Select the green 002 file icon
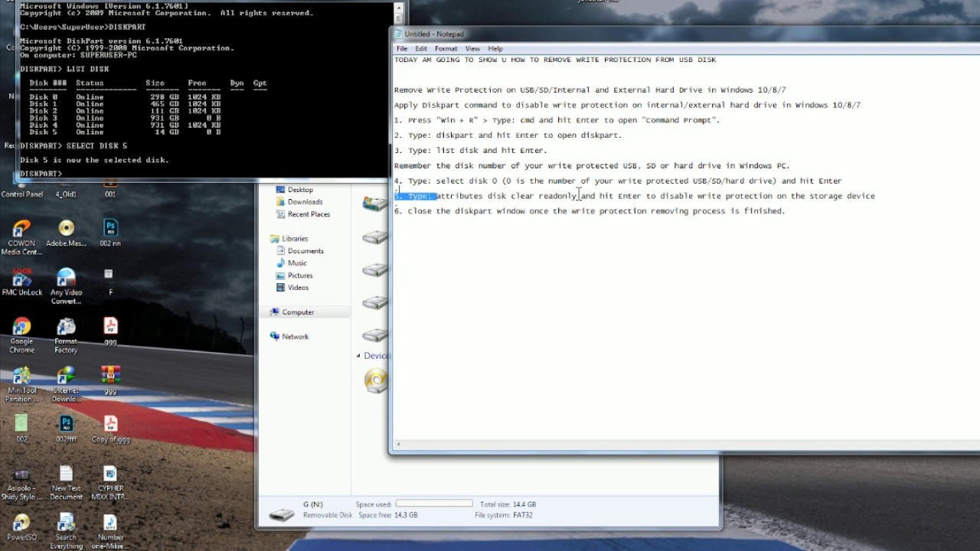This screenshot has width=980, height=551. pos(21,429)
